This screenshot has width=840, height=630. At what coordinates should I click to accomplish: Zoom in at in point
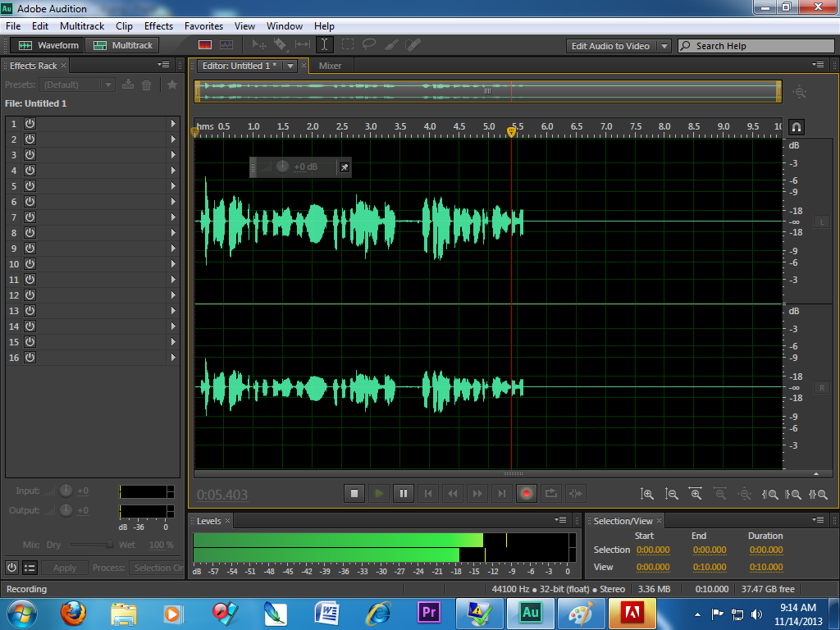point(769,495)
